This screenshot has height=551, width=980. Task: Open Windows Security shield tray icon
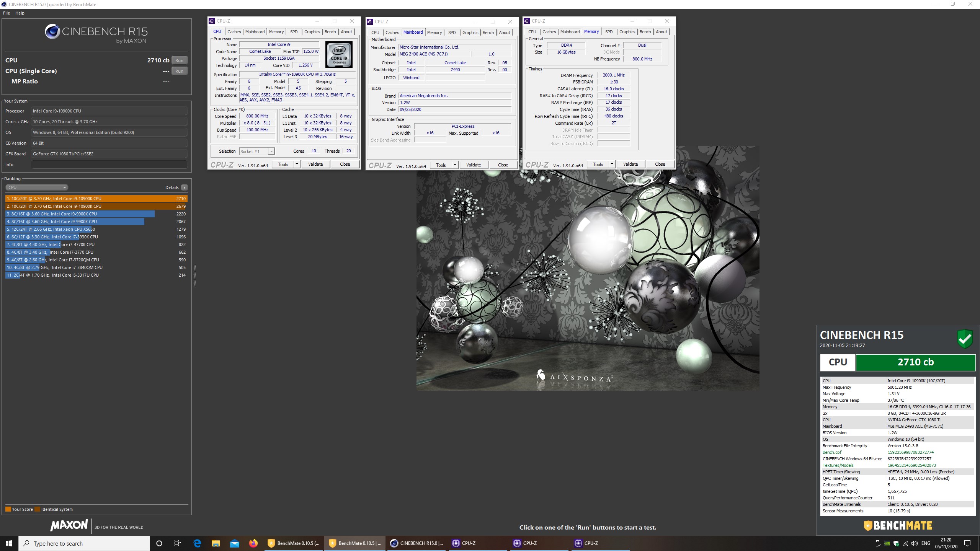(896, 543)
